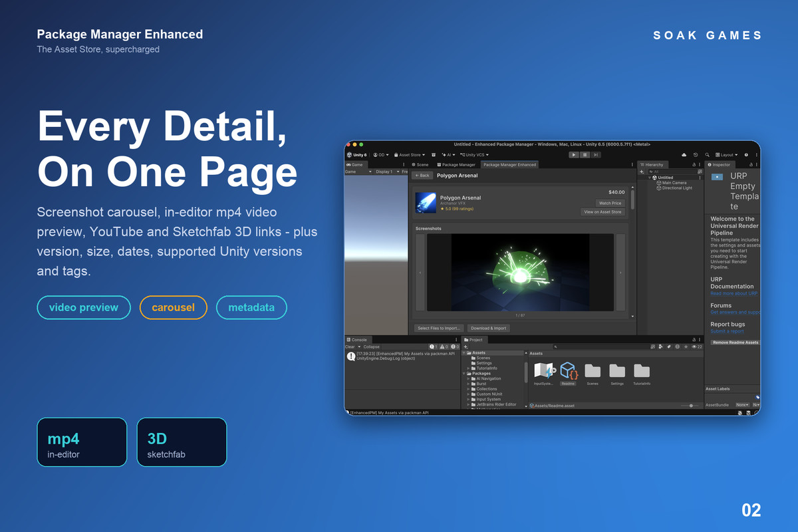Collapse the Untitled scene in Hierarchy

[650, 178]
